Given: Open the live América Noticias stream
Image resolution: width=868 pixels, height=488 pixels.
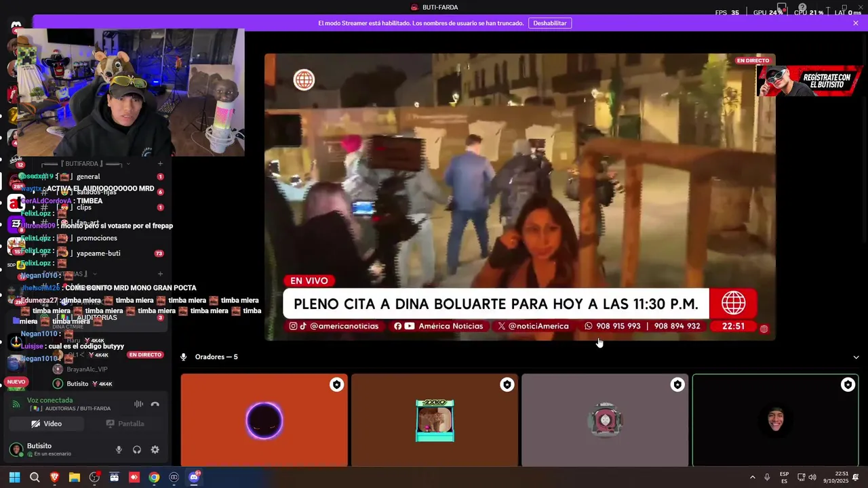Looking at the screenshot, I should [519, 197].
